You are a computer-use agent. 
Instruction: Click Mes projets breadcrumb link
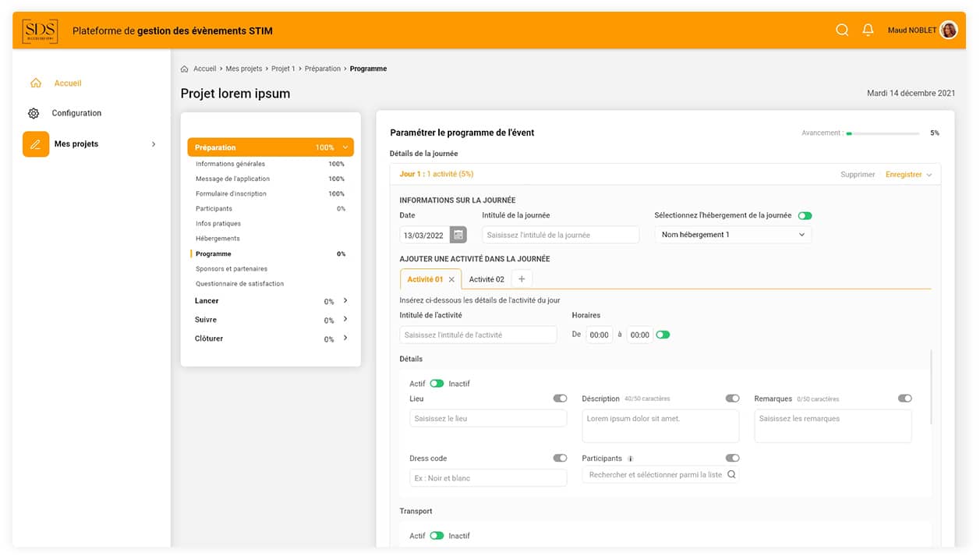click(x=244, y=69)
